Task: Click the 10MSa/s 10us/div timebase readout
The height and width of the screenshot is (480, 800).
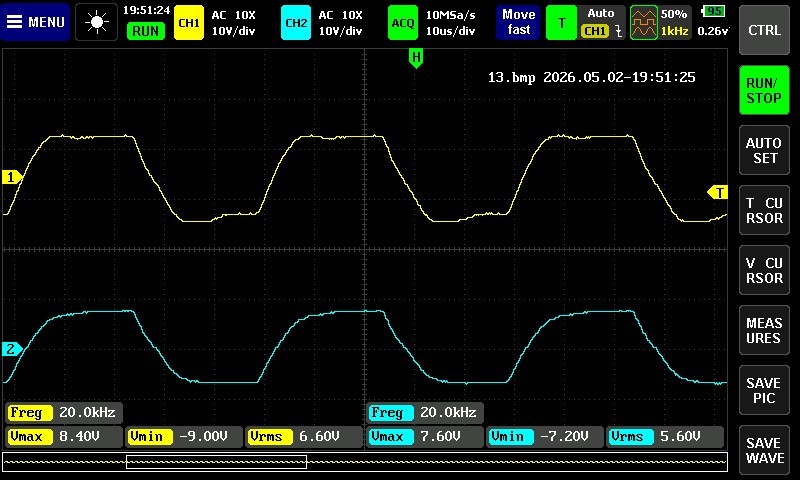Action: tap(451, 22)
